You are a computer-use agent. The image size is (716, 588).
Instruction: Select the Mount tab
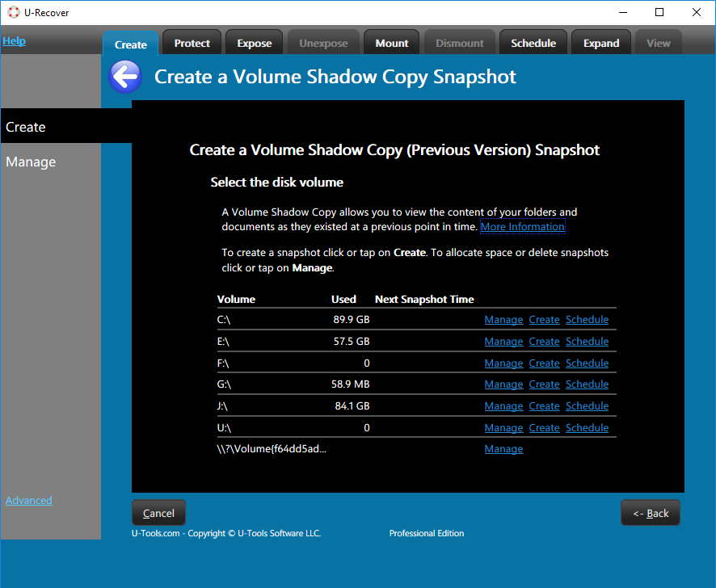click(x=391, y=42)
